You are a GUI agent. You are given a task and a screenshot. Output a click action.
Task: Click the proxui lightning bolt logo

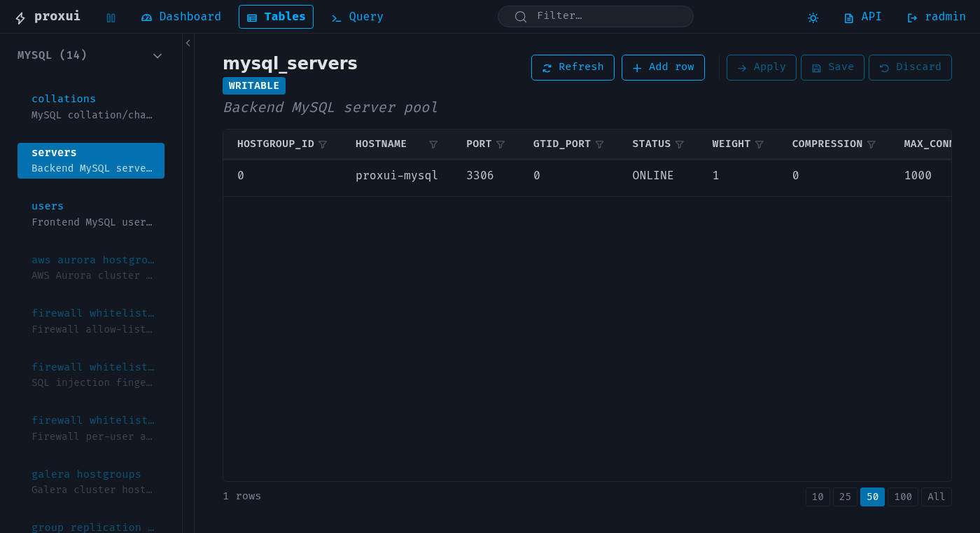click(20, 15)
